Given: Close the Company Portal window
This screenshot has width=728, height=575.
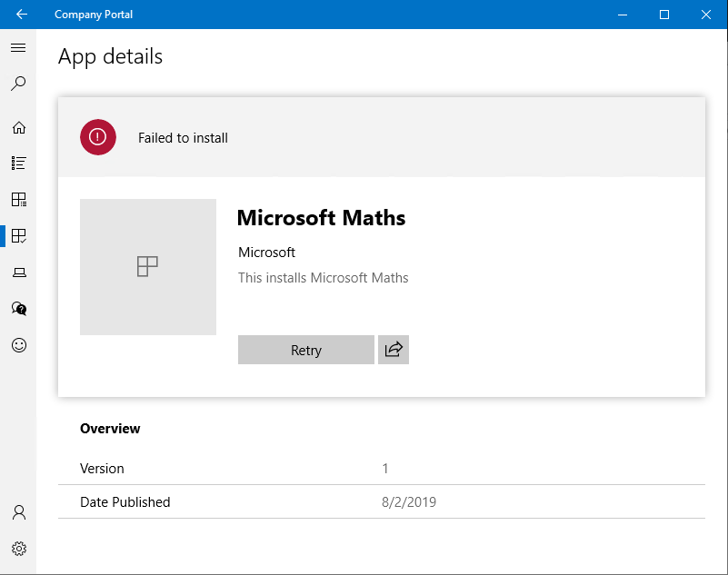Looking at the screenshot, I should 706,15.
